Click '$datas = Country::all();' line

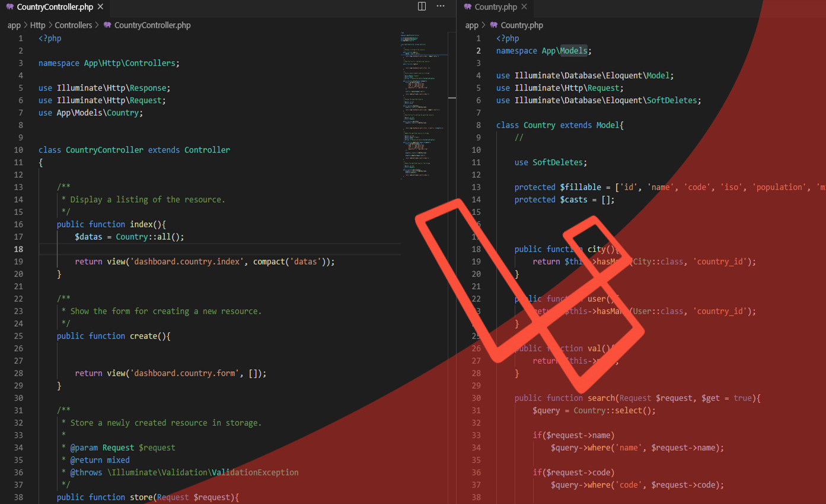point(129,237)
